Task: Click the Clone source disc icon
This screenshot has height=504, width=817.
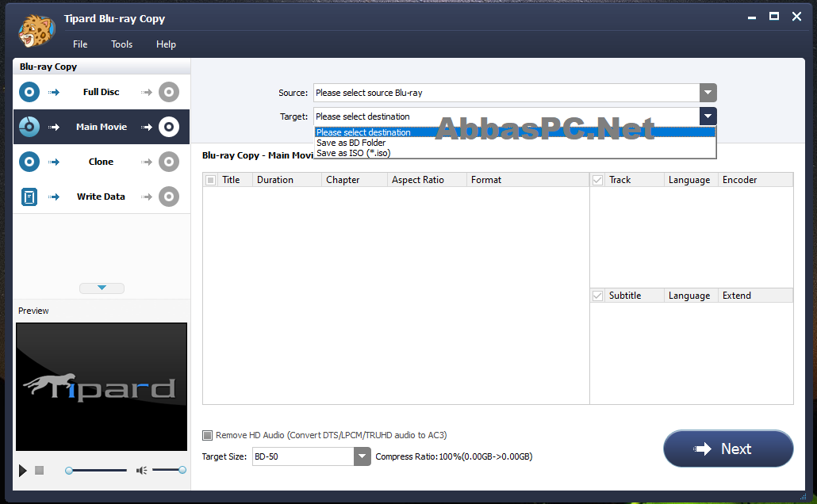Action: [29, 162]
